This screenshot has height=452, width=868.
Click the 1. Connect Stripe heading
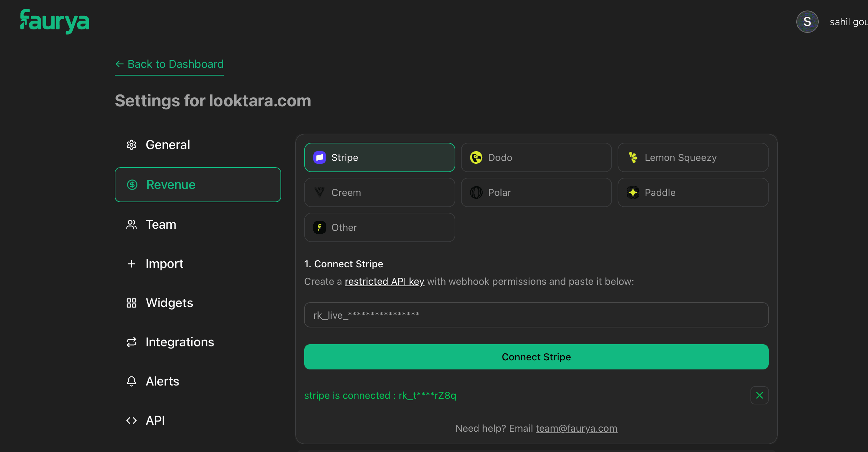point(344,264)
